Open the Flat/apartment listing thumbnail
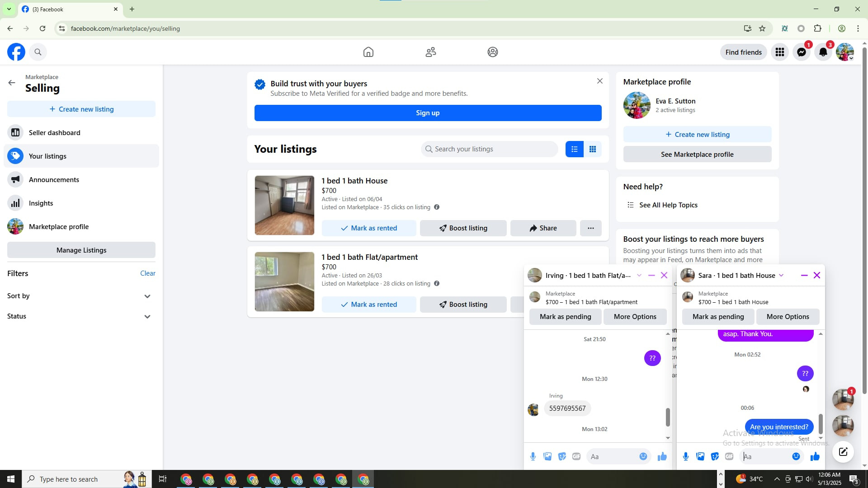The width and height of the screenshot is (868, 488). click(284, 282)
